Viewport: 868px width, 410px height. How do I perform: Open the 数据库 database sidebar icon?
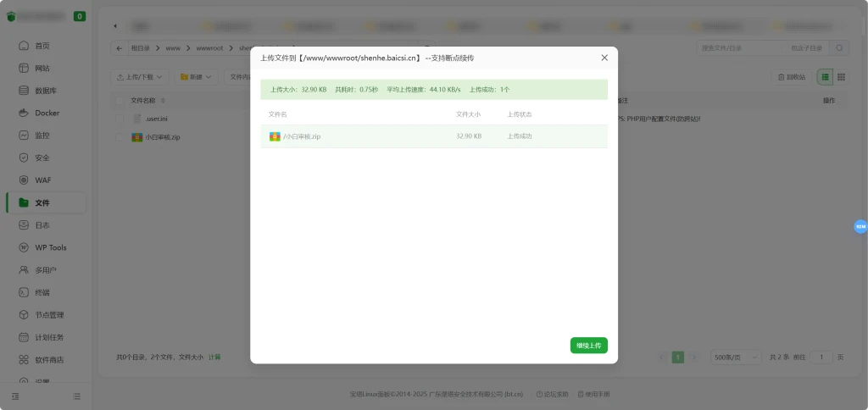click(25, 91)
